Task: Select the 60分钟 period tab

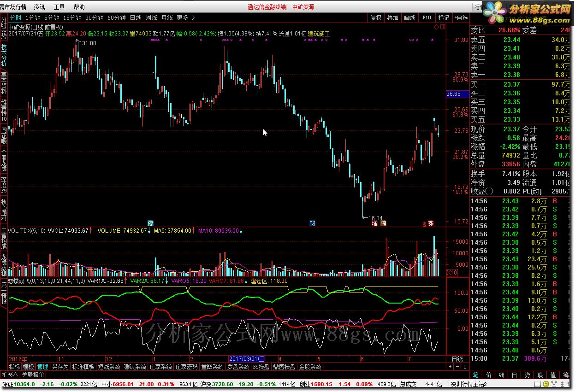Action: (x=116, y=18)
